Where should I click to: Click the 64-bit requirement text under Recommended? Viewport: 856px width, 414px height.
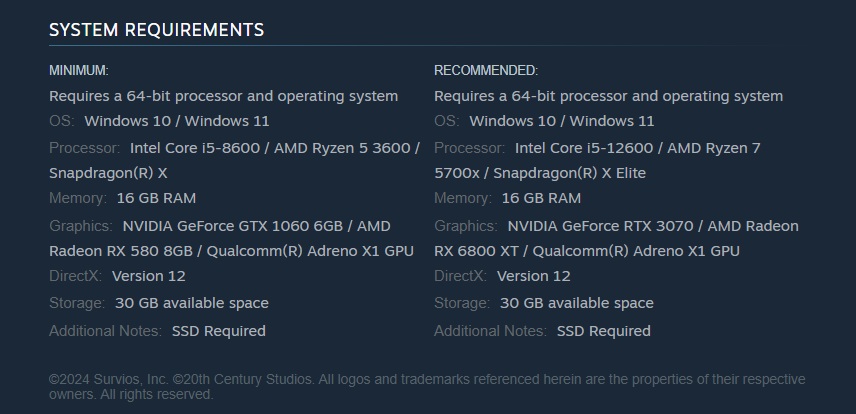click(x=608, y=96)
